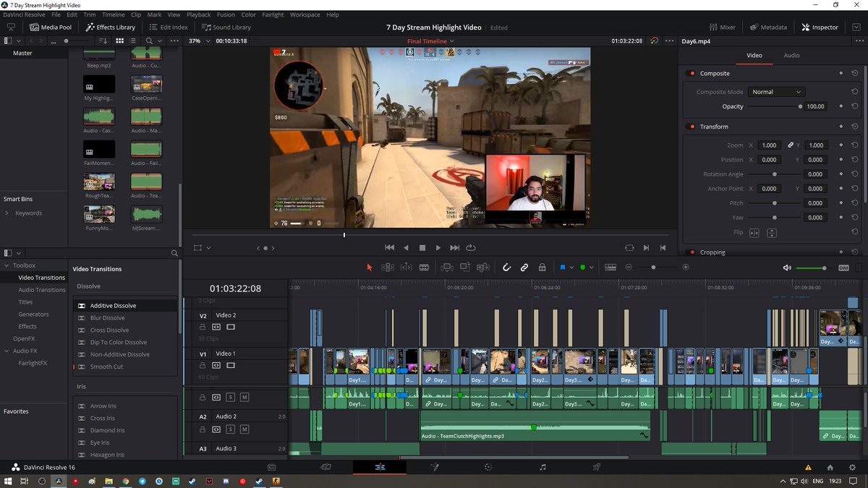Open the Playback menu

pos(198,14)
